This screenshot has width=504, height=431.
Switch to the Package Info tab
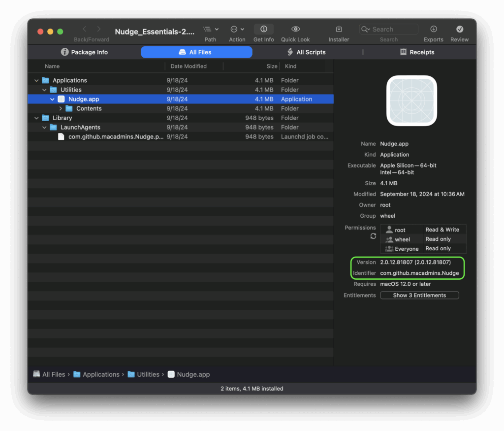(84, 52)
